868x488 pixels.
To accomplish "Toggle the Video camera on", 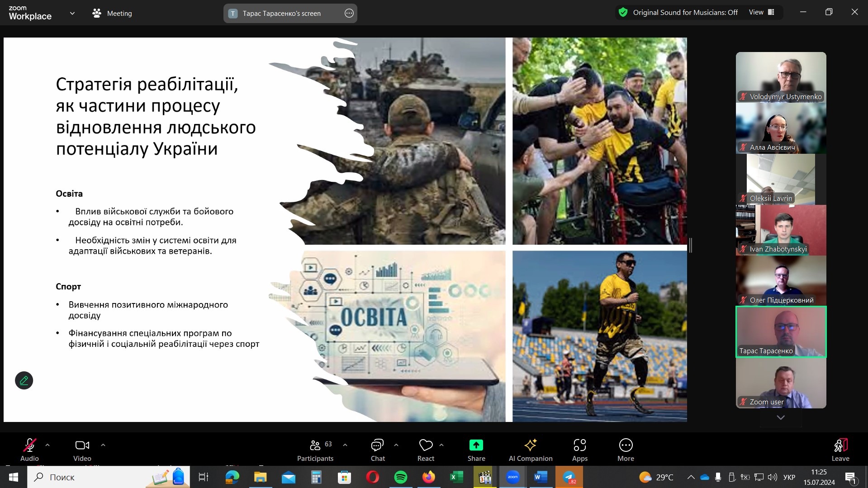I will pos(82,450).
